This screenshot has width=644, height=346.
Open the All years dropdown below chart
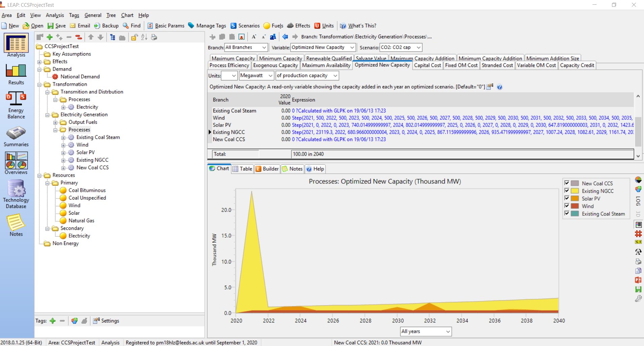(426, 331)
